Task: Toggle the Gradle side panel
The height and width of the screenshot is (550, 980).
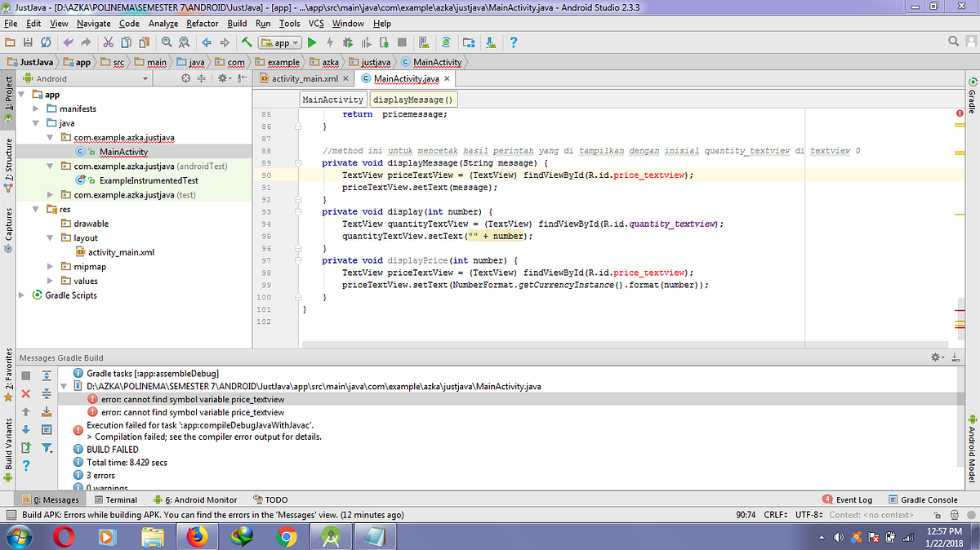Action: [x=972, y=96]
